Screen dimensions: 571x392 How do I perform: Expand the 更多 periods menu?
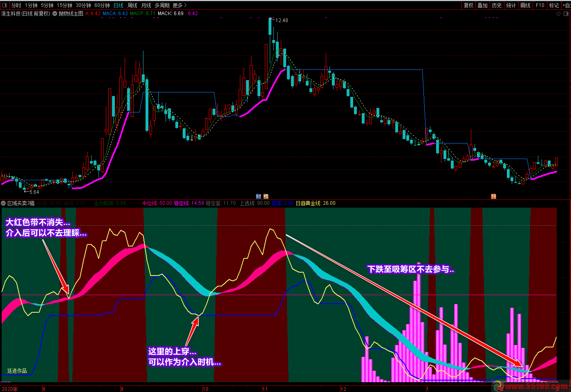click(x=179, y=5)
